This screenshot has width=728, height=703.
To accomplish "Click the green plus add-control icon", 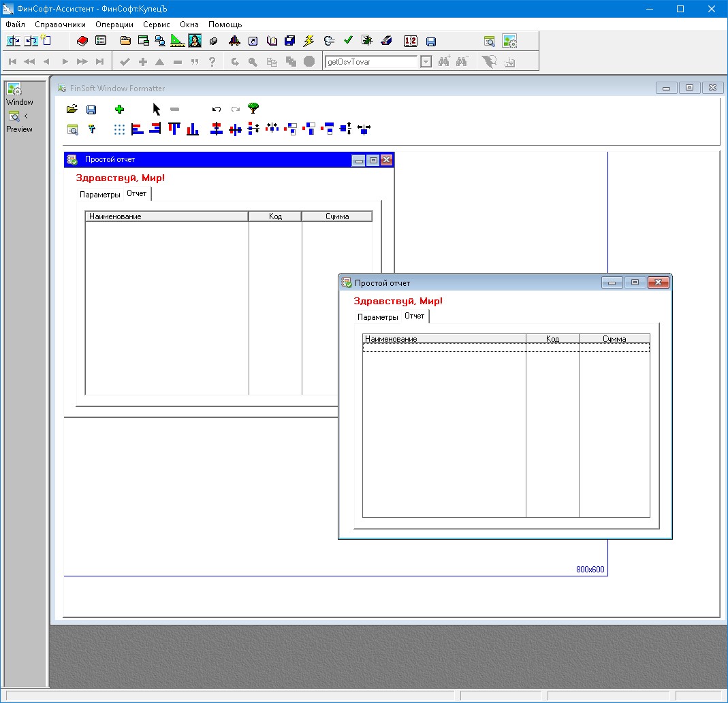I will pos(119,109).
